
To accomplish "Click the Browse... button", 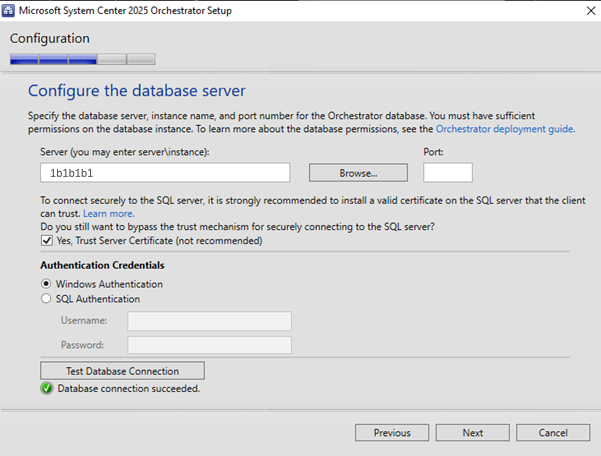I will click(358, 173).
